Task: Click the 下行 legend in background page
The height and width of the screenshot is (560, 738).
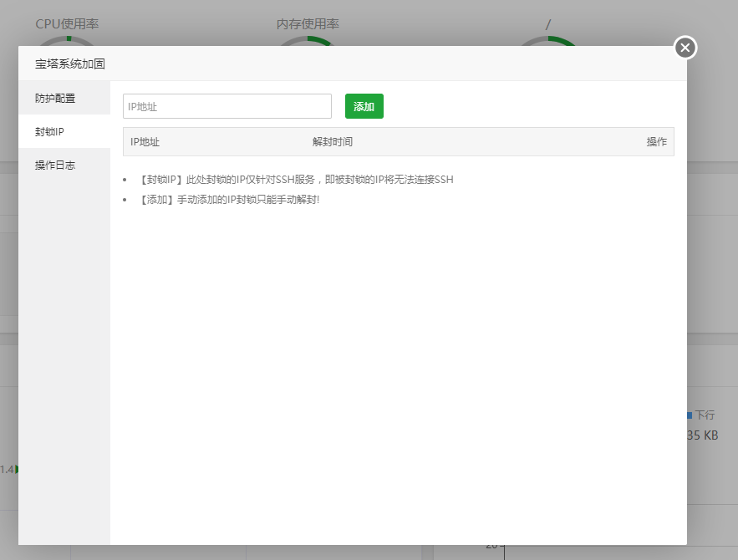Action: point(701,415)
